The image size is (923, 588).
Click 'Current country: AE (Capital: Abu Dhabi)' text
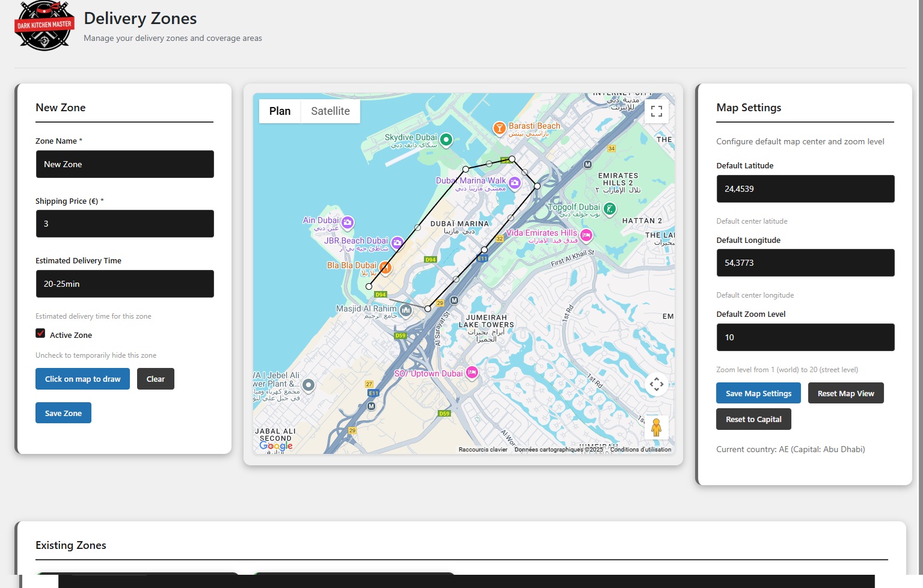click(x=790, y=449)
